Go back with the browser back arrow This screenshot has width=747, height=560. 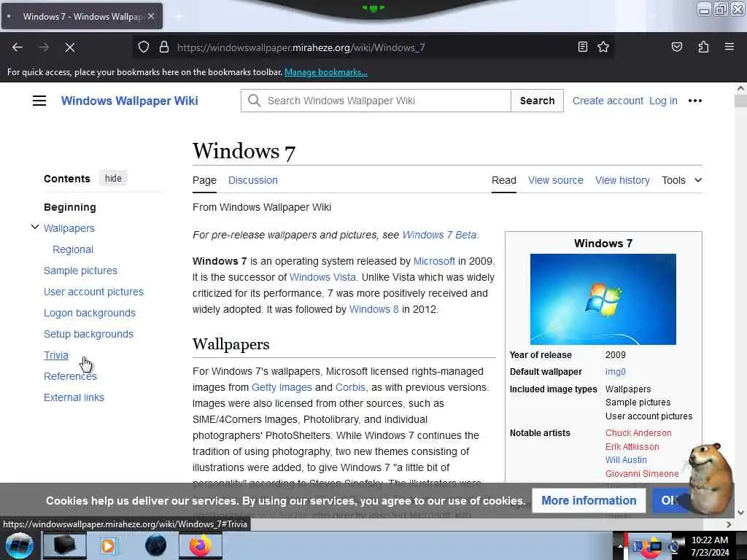[x=18, y=47]
